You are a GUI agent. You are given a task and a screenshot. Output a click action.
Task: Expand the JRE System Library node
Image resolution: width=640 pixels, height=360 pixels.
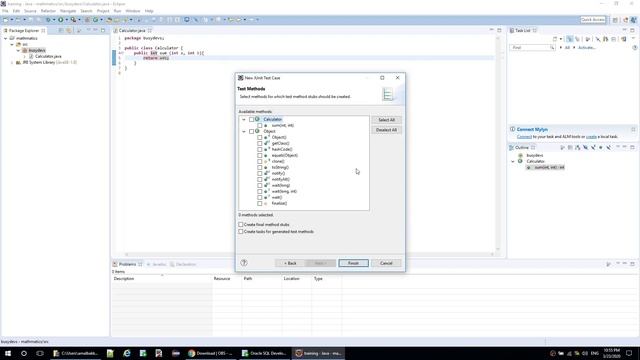pyautogui.click(x=12, y=62)
